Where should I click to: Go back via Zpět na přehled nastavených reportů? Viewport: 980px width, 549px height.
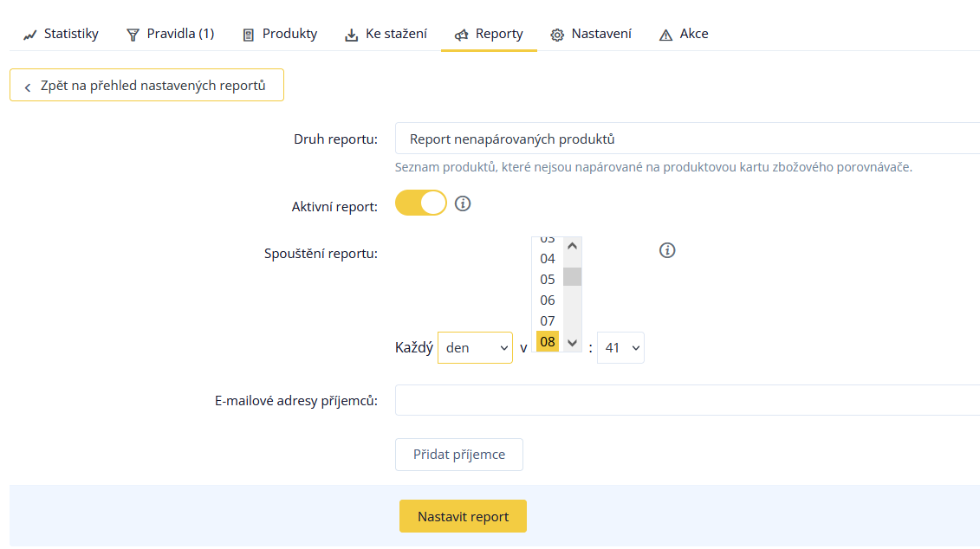point(147,85)
